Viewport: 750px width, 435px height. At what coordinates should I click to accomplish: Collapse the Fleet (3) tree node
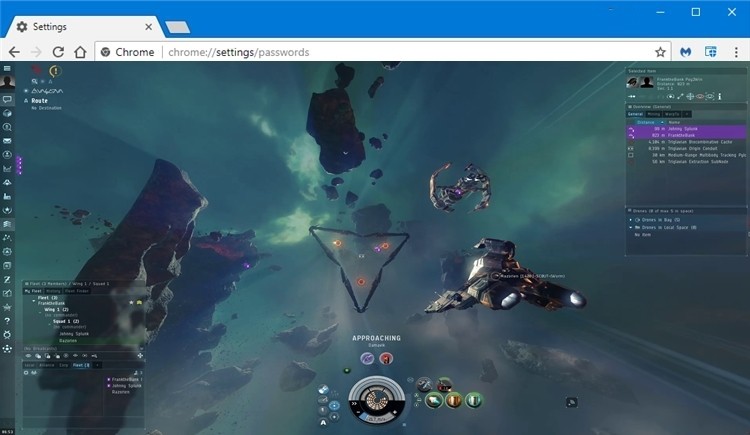(33, 299)
